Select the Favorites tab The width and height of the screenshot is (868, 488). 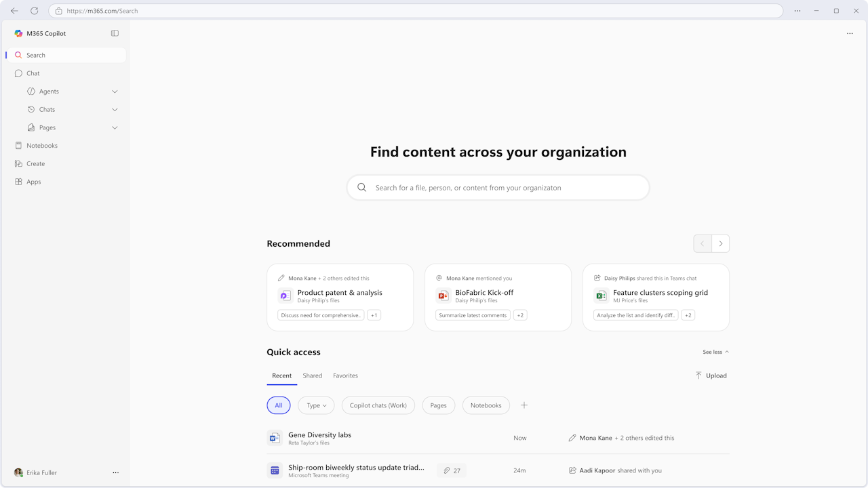click(x=345, y=375)
